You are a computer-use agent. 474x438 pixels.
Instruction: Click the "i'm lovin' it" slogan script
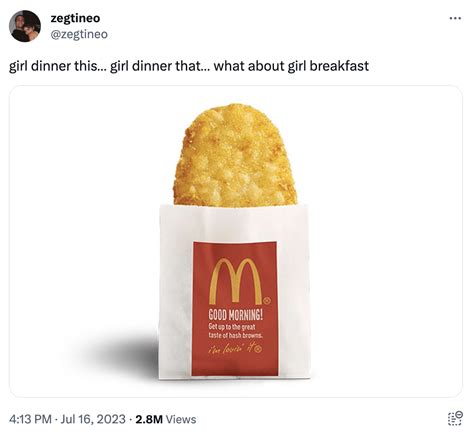click(235, 349)
